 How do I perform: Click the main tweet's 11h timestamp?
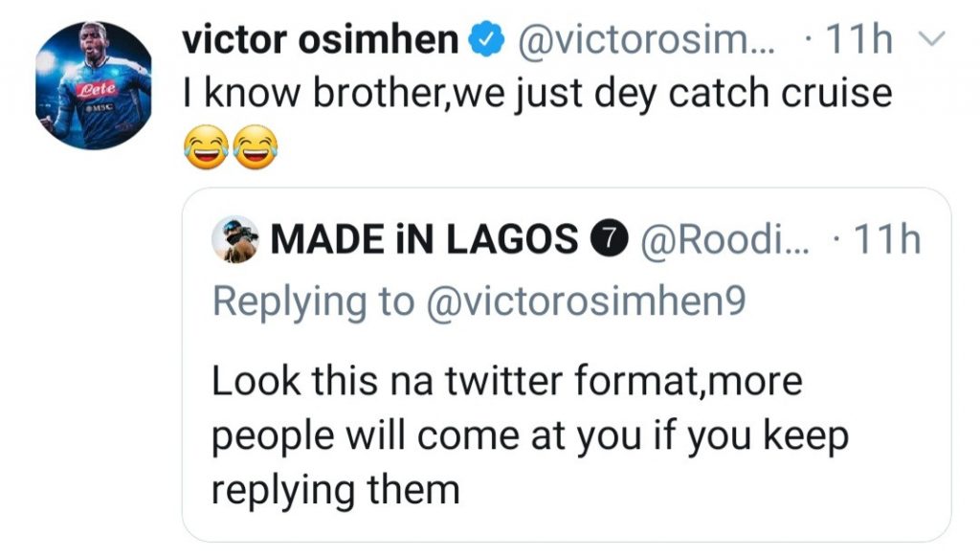[862, 40]
